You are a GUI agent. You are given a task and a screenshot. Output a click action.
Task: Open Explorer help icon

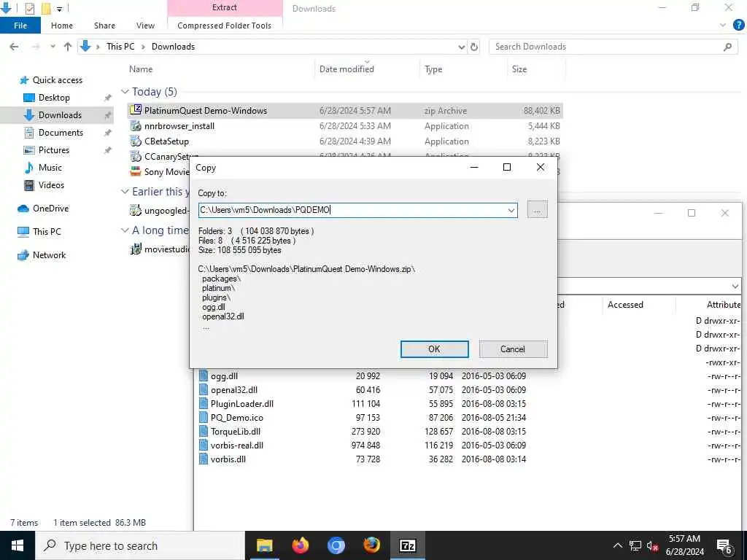(x=739, y=26)
